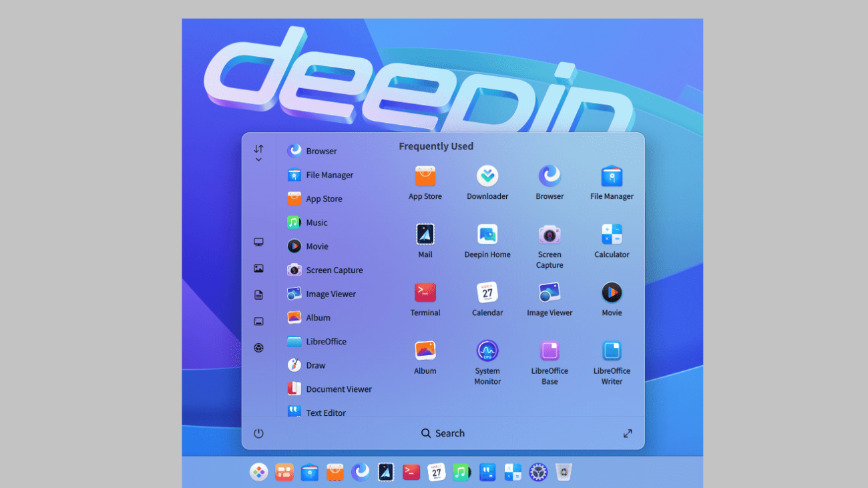Screen dimensions: 868x488
Task: Select Browser in the app list
Action: click(312, 151)
